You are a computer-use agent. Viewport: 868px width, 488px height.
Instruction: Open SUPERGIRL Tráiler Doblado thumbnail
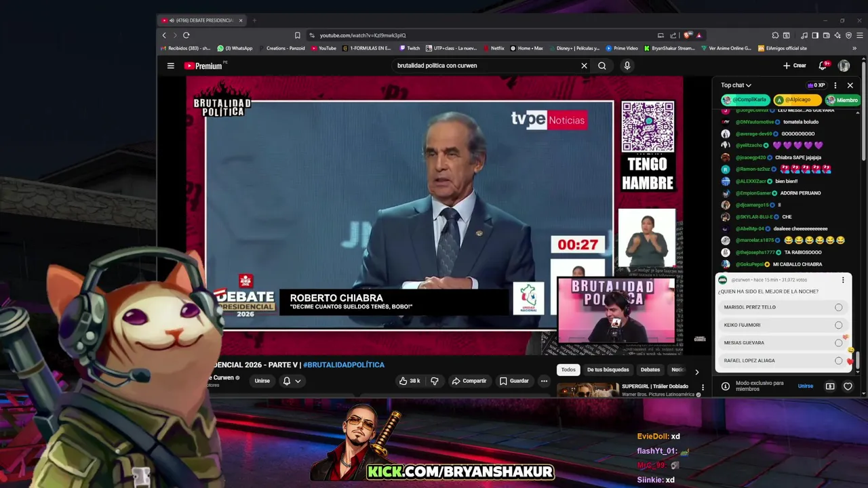pos(587,390)
